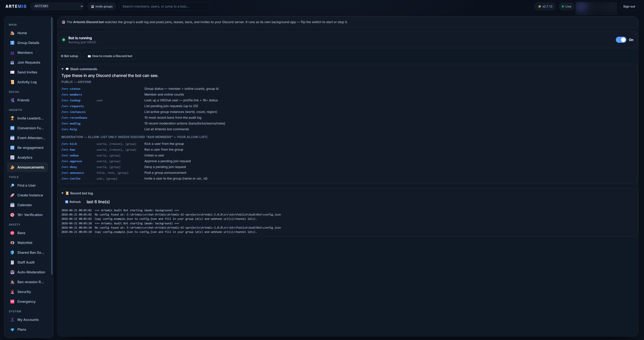Click the /vrc-announce command

[73, 173]
